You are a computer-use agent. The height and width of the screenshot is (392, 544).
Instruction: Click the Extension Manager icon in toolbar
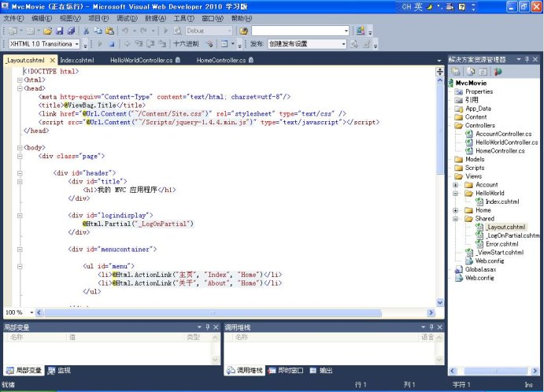(x=361, y=31)
